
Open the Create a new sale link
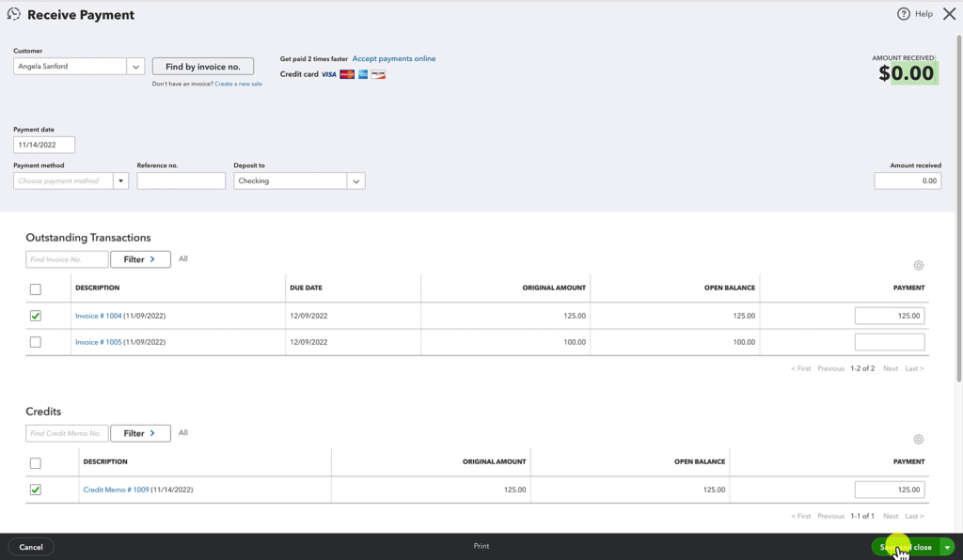tap(238, 83)
